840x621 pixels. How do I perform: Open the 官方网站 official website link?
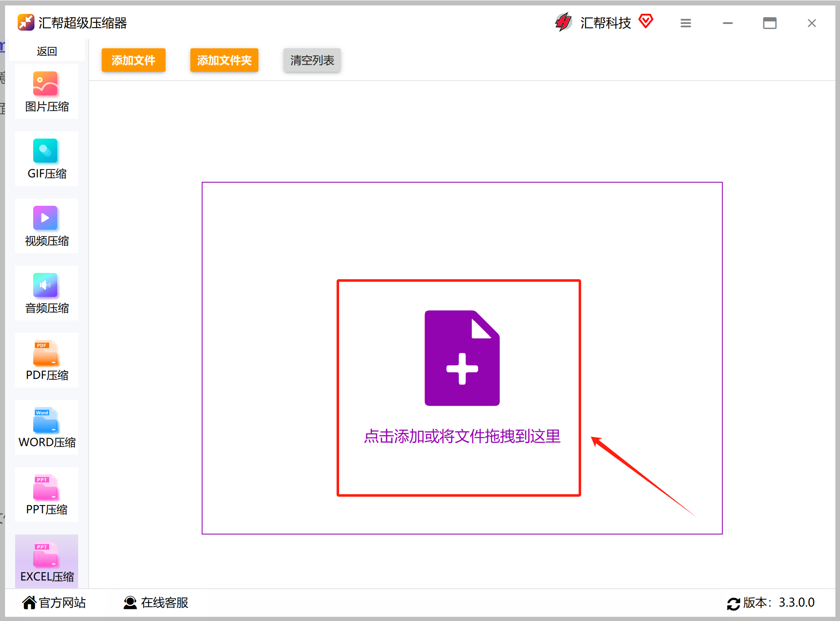coord(54,603)
